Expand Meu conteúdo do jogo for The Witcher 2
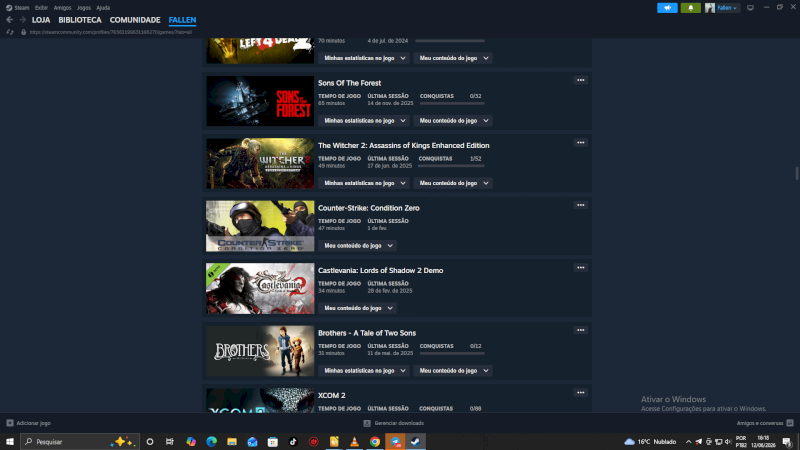The image size is (800, 450). [453, 183]
